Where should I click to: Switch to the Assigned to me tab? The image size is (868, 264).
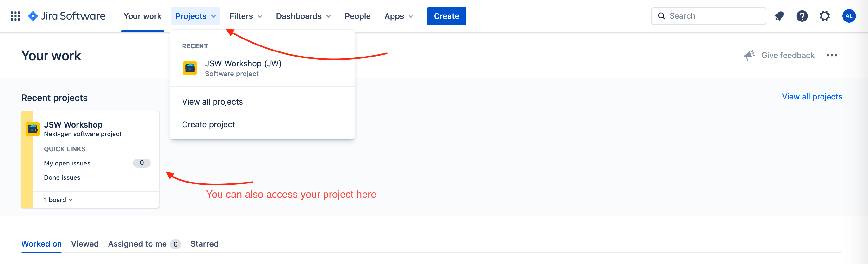(145, 244)
